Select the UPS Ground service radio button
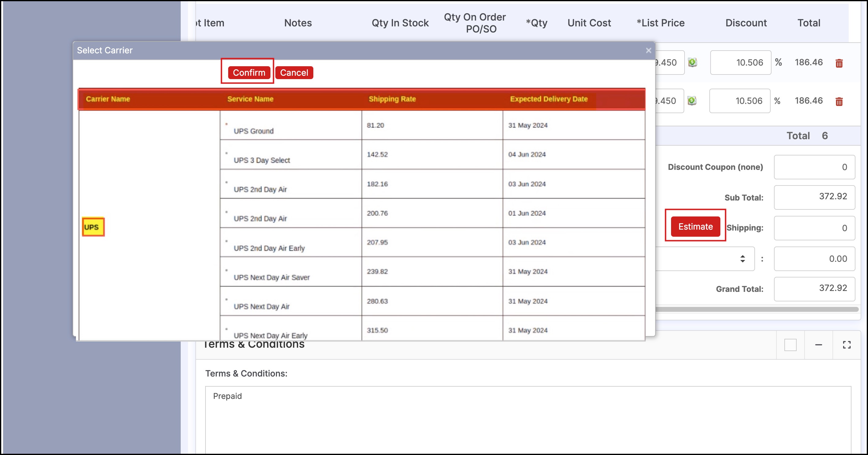This screenshot has height=455, width=868. click(x=226, y=124)
